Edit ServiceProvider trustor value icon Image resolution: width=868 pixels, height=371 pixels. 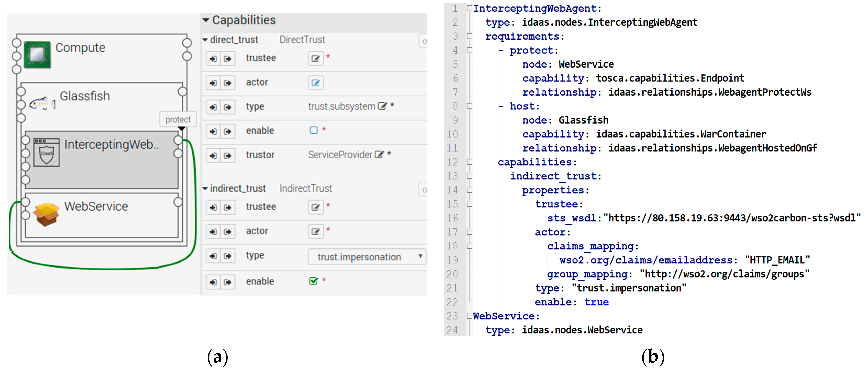379,155
